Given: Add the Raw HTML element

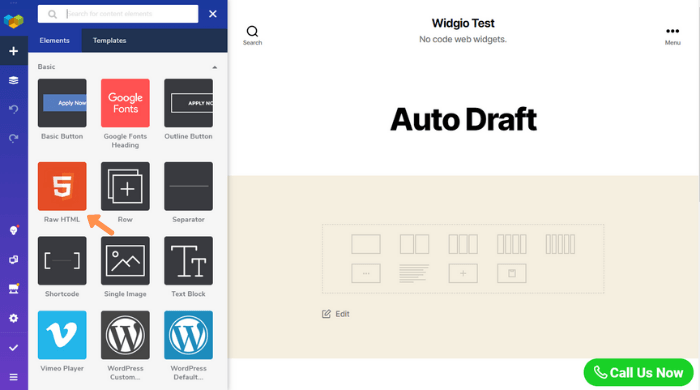Looking at the screenshot, I should click(62, 186).
